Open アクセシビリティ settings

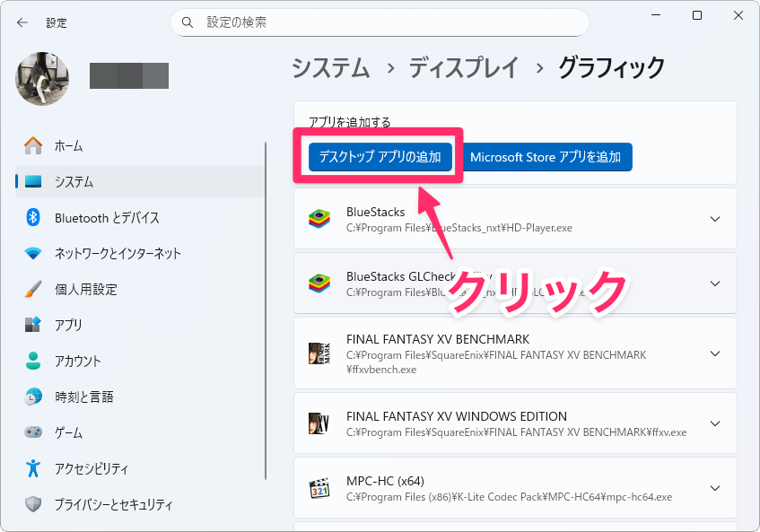click(x=91, y=468)
